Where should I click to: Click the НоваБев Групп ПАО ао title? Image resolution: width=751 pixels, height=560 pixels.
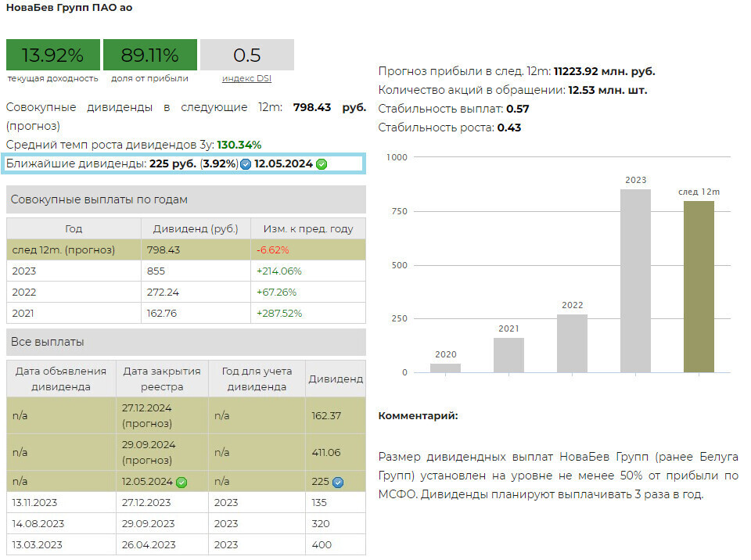pyautogui.click(x=69, y=8)
